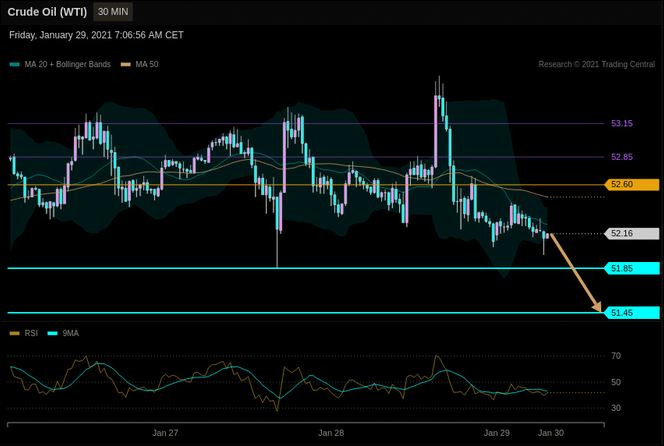Click the Jan 28 date axis label
This screenshot has width=664, height=446.
331,433
